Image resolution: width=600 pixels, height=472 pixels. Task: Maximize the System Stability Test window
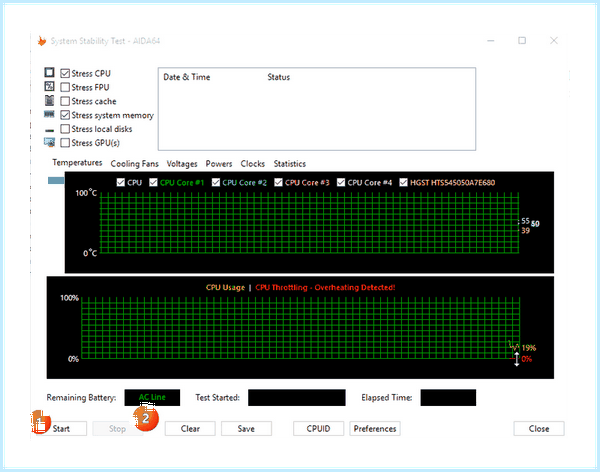522,41
